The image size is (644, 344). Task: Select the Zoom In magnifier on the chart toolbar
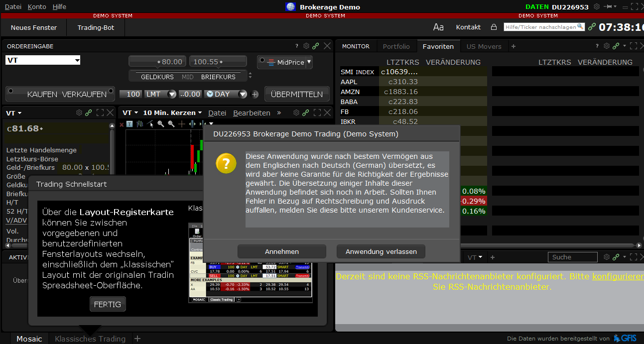click(x=160, y=123)
